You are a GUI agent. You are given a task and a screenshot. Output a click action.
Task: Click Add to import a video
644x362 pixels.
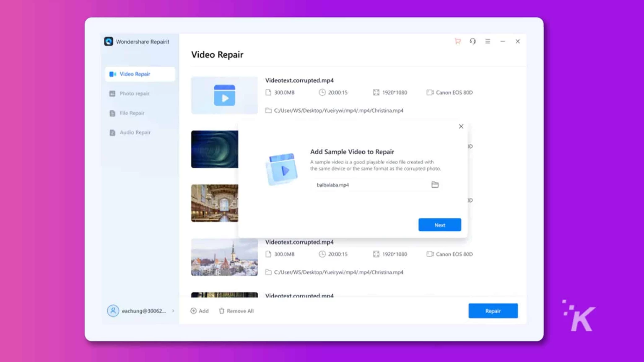(200, 311)
